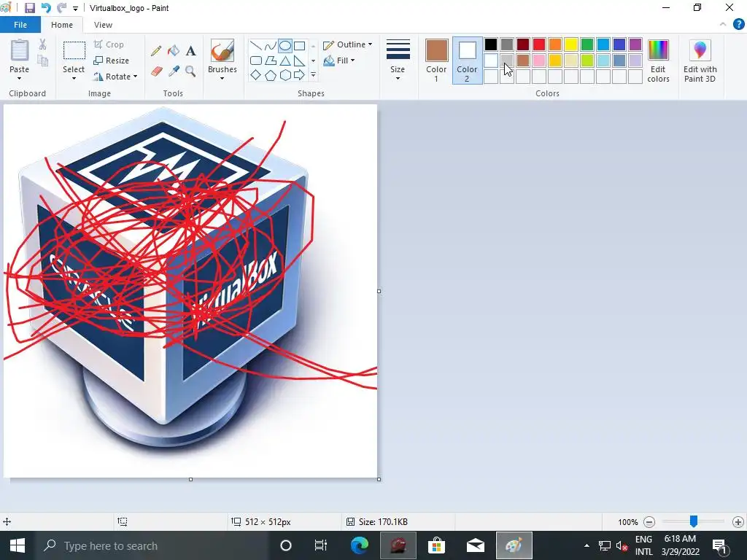Open the shape Fill dropdown
Screen dimensions: 747x560
pos(339,61)
